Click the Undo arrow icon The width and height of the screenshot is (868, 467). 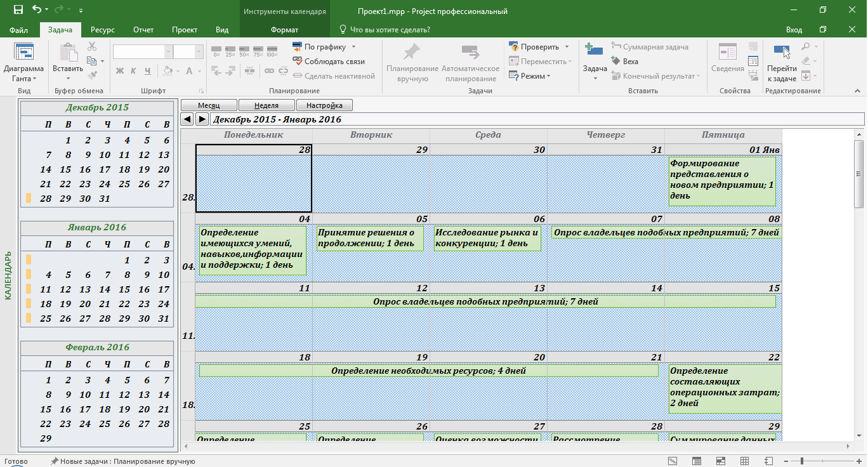pos(37,10)
